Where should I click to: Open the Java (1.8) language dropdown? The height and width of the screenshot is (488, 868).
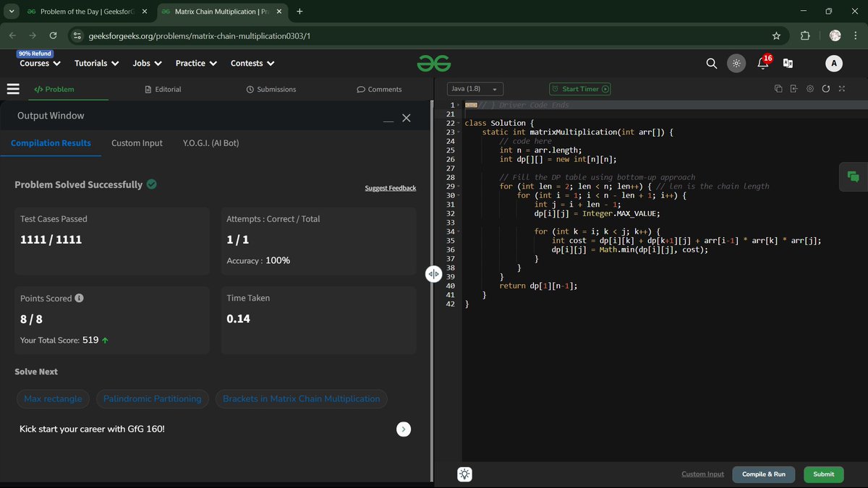coord(475,89)
